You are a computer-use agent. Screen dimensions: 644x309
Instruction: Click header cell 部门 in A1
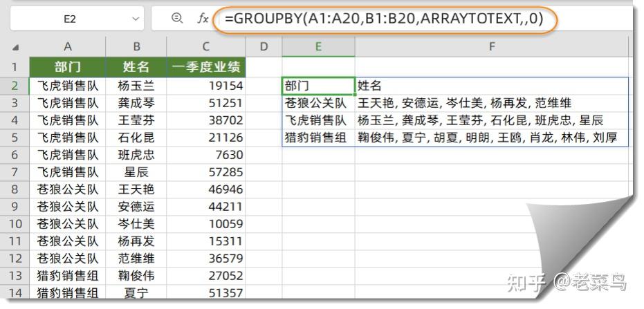tap(68, 67)
